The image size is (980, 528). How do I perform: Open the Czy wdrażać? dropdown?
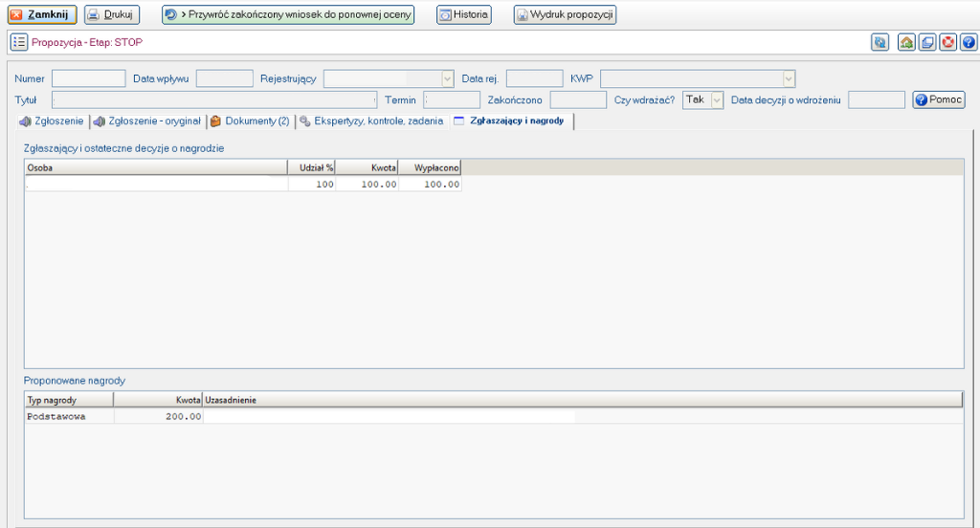(x=717, y=99)
